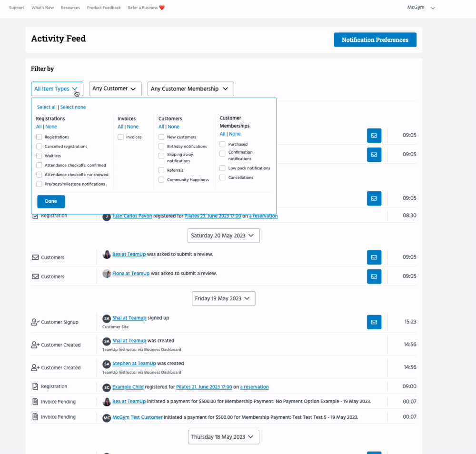Toggle the Low pack notifications checkbox

[222, 168]
